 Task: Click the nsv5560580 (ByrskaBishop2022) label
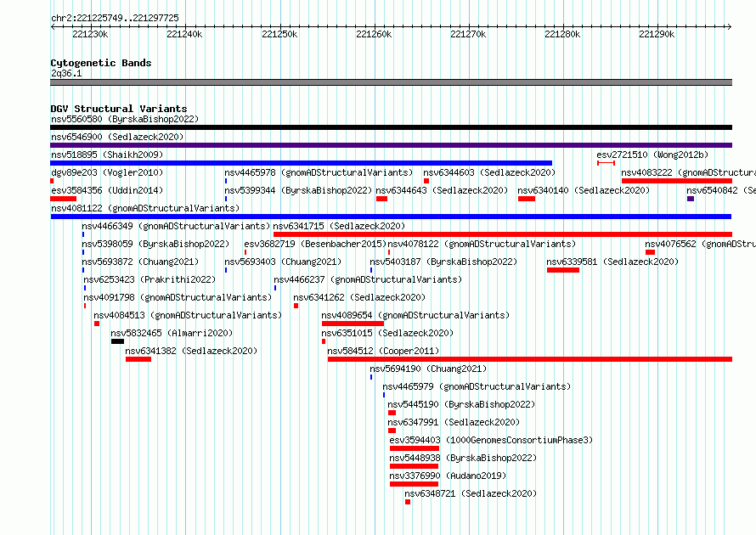[125, 119]
